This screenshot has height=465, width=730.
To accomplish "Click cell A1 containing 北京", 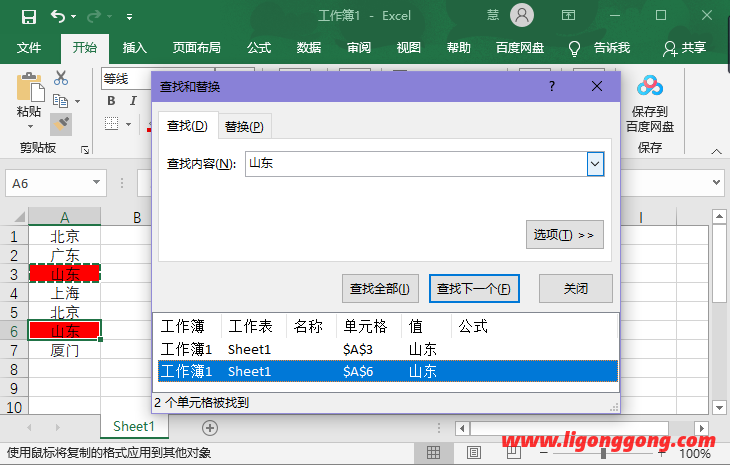I will [64, 236].
